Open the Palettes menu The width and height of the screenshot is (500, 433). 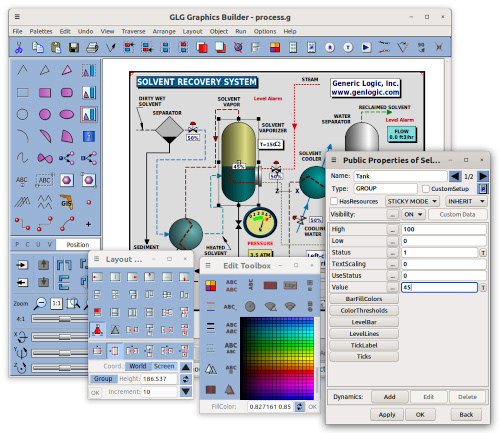(x=41, y=31)
